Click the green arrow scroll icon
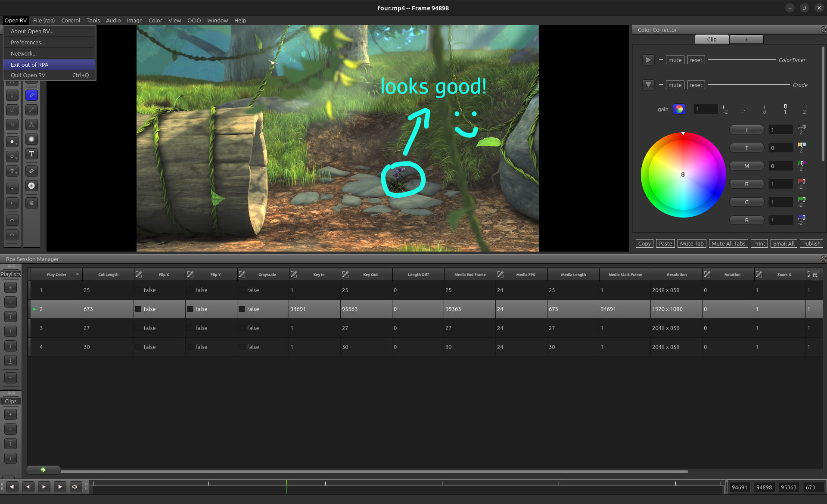This screenshot has height=504, width=827. (x=43, y=470)
